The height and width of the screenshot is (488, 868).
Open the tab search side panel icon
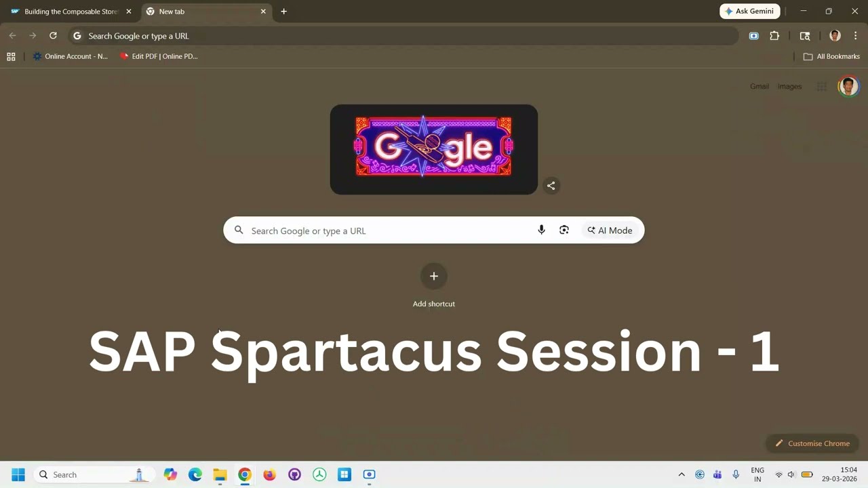coord(805,36)
